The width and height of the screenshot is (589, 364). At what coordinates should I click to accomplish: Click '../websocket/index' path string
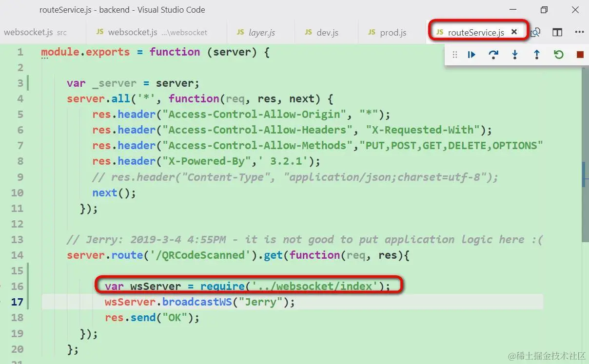click(315, 287)
